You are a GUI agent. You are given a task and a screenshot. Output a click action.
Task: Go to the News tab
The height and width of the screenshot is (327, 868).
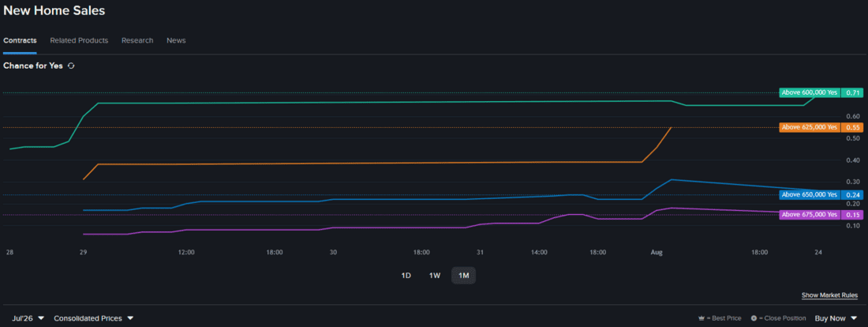click(x=176, y=40)
